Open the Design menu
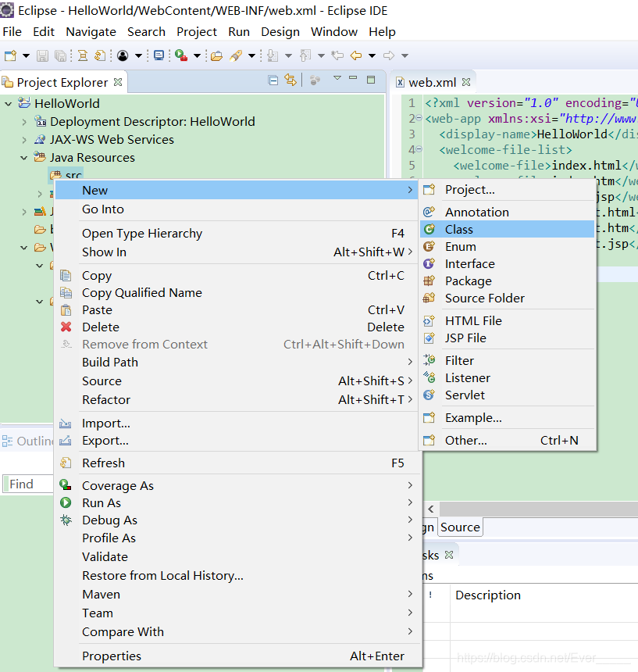638x672 pixels. [x=280, y=32]
